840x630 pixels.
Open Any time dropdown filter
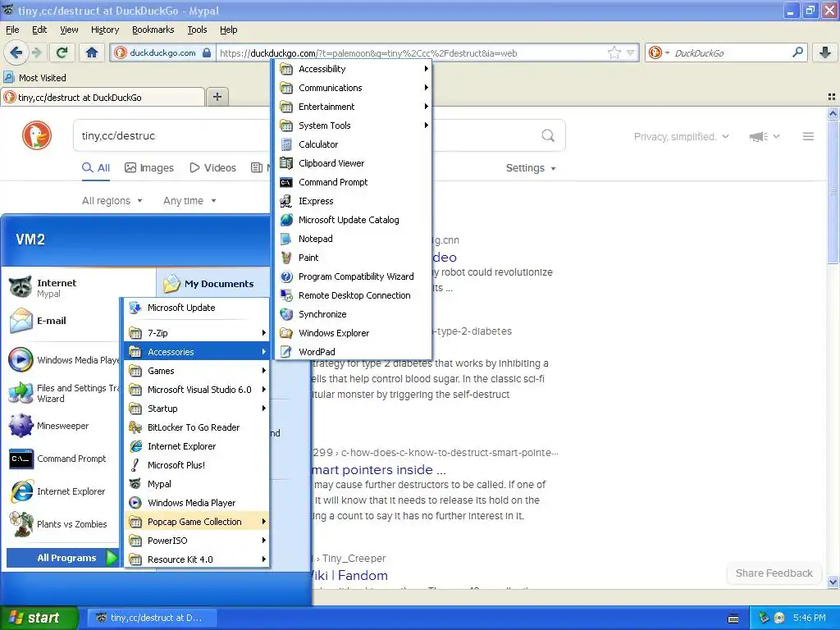tap(189, 200)
